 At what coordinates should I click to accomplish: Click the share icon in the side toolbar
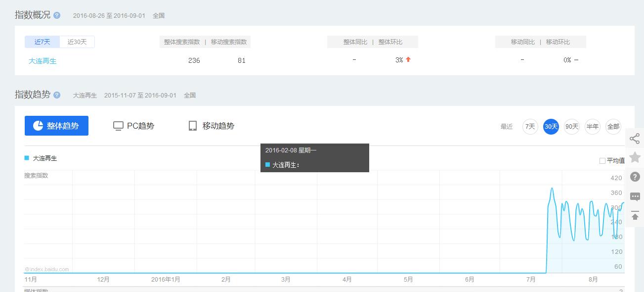[x=635, y=139]
